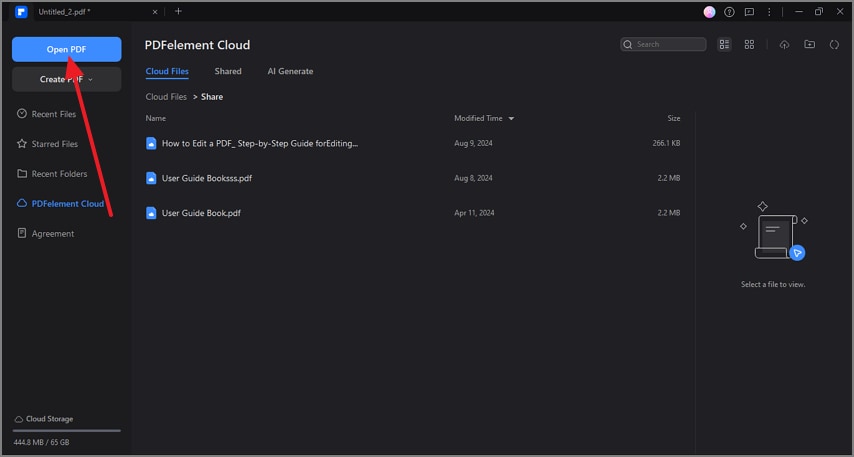
Task: Open the user account avatar
Action: (x=709, y=12)
